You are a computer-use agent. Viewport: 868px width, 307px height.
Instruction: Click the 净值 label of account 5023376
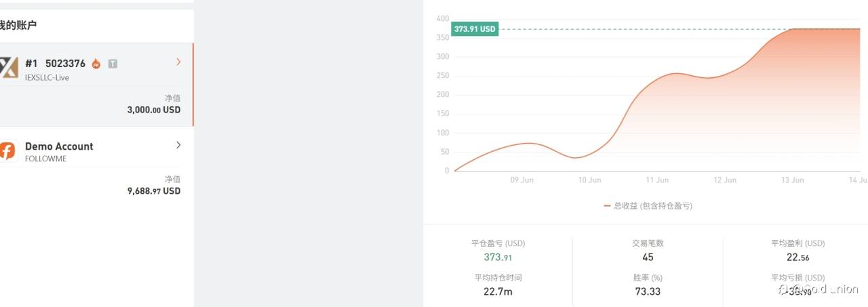[x=172, y=98]
